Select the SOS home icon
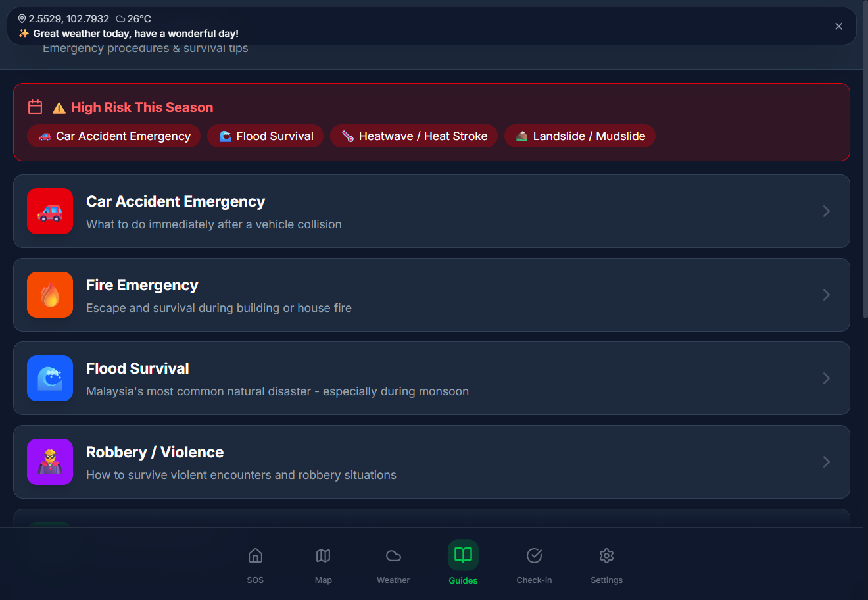This screenshot has height=600, width=868. coord(255,556)
